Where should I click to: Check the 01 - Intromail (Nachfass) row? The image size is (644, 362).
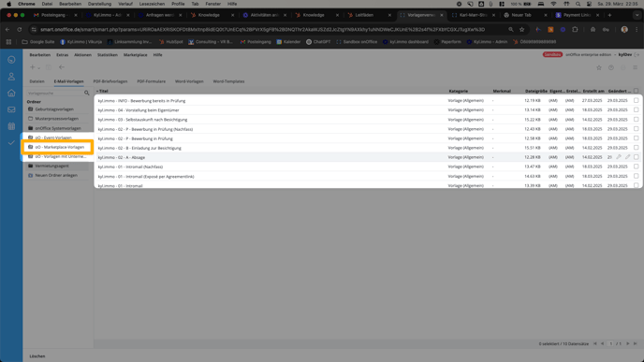(x=636, y=167)
